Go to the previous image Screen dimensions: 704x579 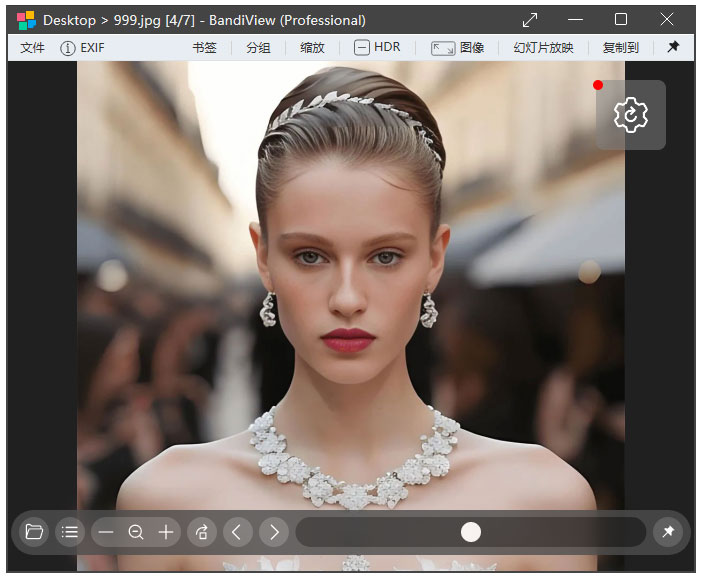(238, 532)
